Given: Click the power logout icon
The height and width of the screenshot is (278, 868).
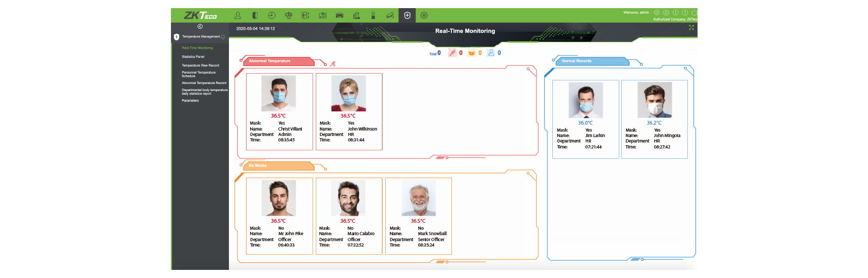Looking at the screenshot, I should click(x=694, y=12).
